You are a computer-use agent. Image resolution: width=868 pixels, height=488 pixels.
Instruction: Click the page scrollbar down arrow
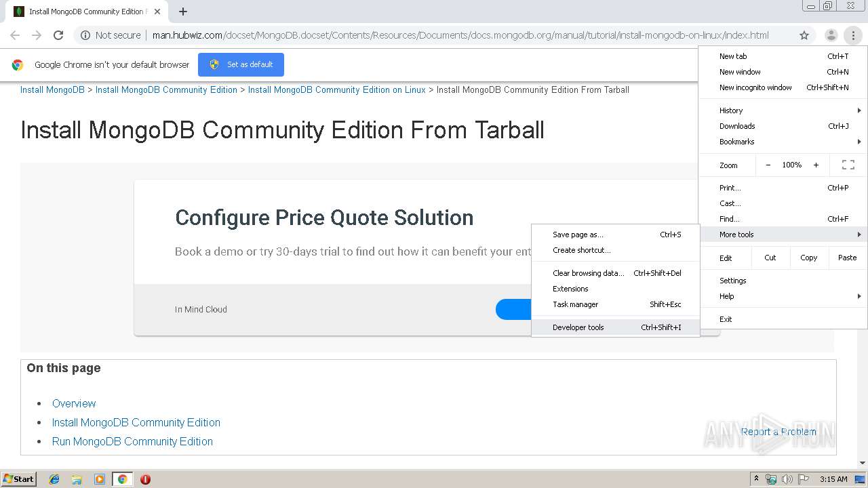[863, 463]
